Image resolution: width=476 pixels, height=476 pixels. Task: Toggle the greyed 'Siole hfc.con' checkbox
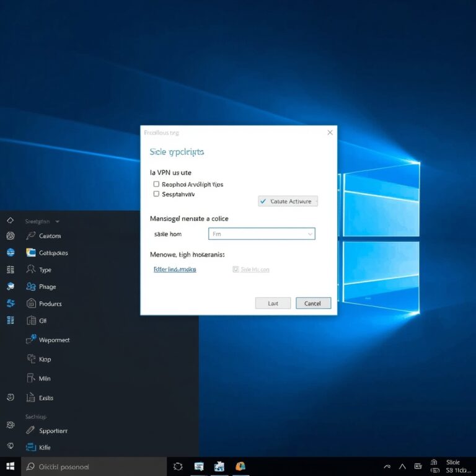[x=236, y=269]
